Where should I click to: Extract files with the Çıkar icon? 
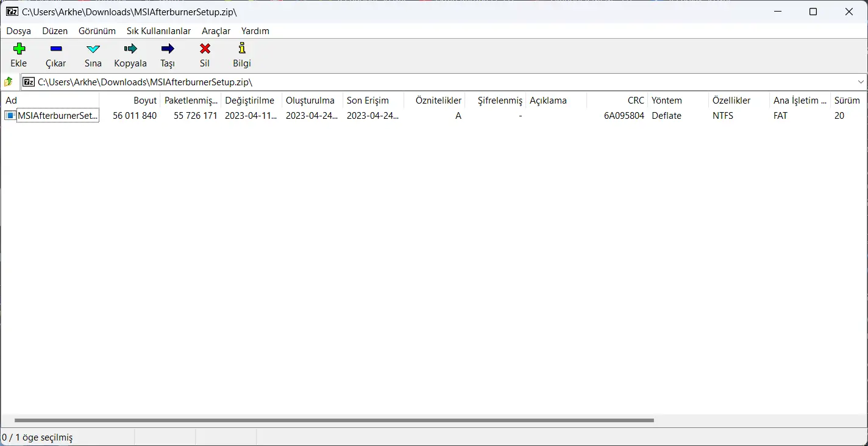[56, 49]
